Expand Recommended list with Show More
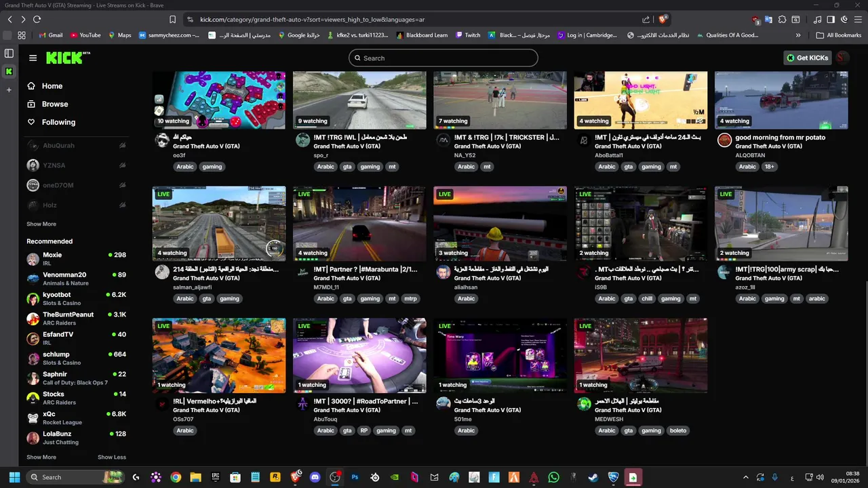Screen dimensions: 868x488 click(x=41, y=457)
